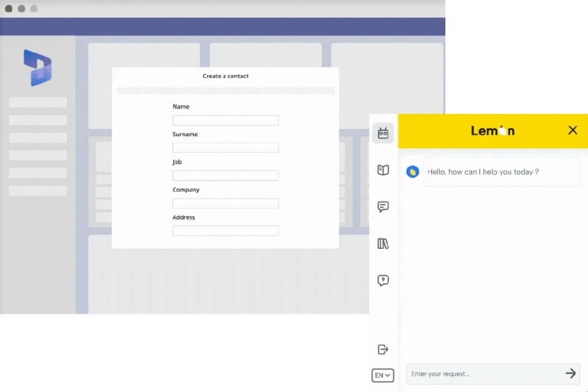This screenshot has height=392, width=588.
Task: Close the Lemon chat panel
Action: 572,130
